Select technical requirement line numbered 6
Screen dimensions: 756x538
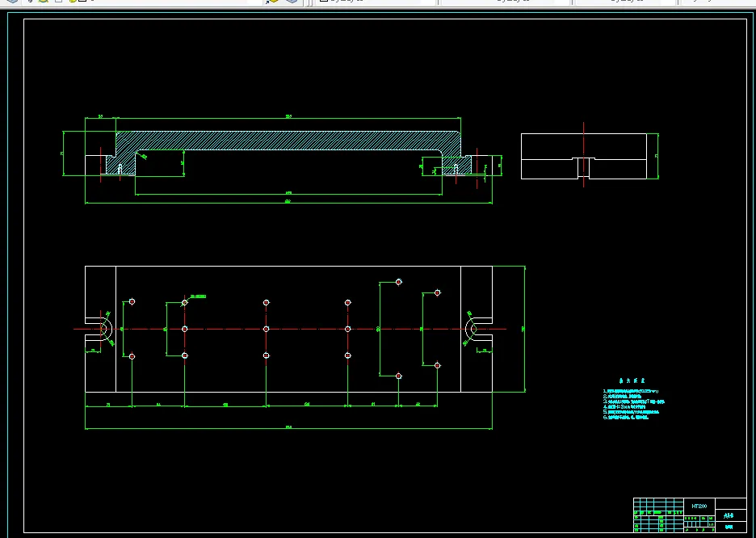(626, 418)
